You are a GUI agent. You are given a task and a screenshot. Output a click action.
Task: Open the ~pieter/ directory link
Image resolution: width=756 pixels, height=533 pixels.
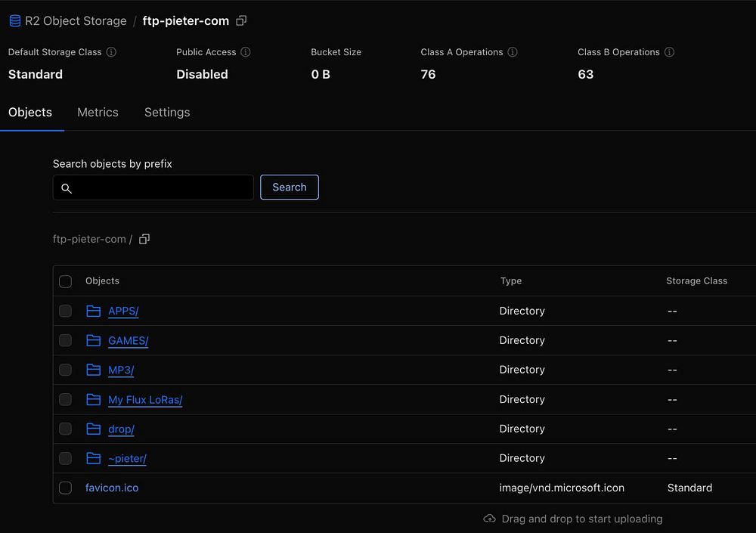tap(127, 458)
